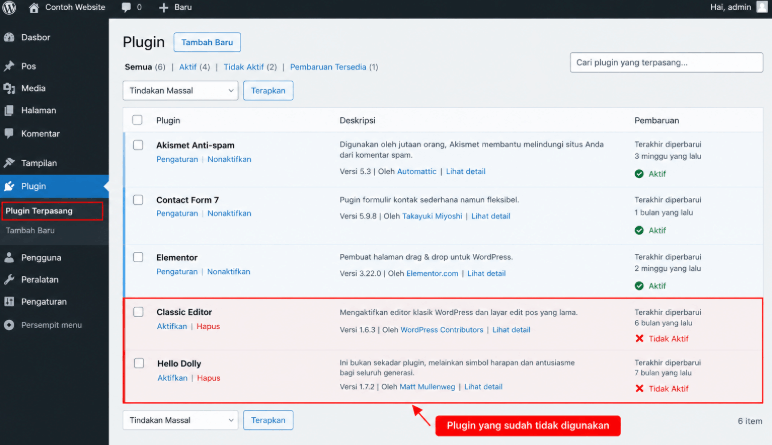Check the Classic Editor checkbox
The width and height of the screenshot is (772, 445).
[x=138, y=312]
